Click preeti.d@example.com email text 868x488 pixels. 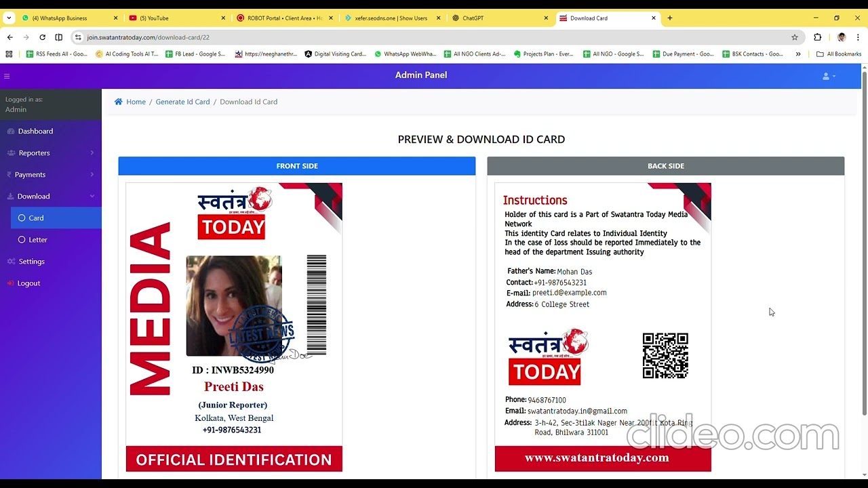tap(570, 293)
